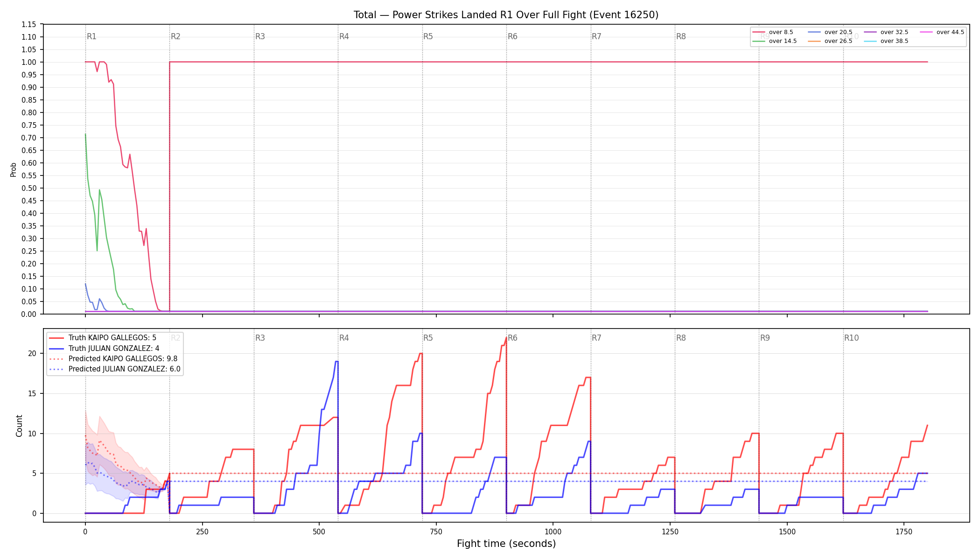This screenshot has width=980, height=560.
Task: Click Count axis tick label 20
Action: tap(32, 353)
